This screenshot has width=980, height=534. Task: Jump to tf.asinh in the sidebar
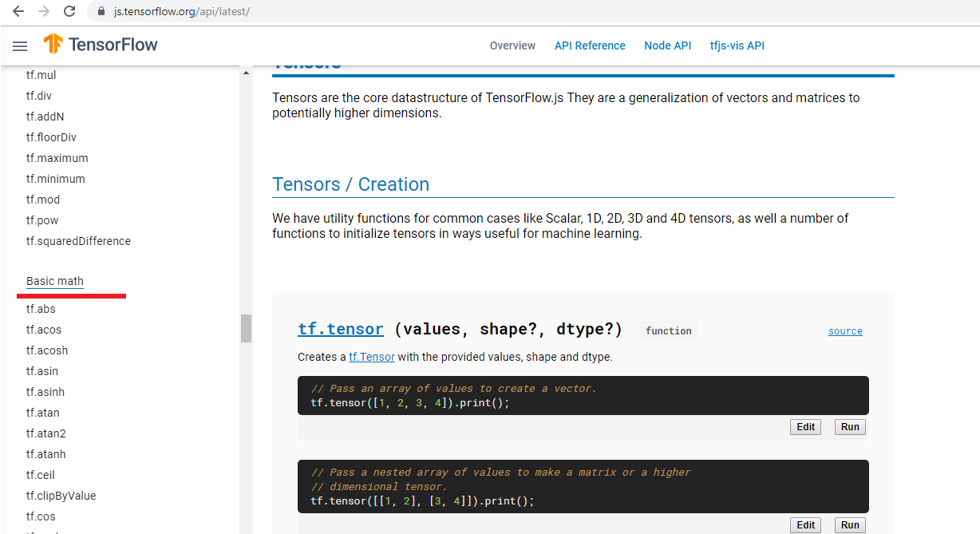(x=45, y=392)
